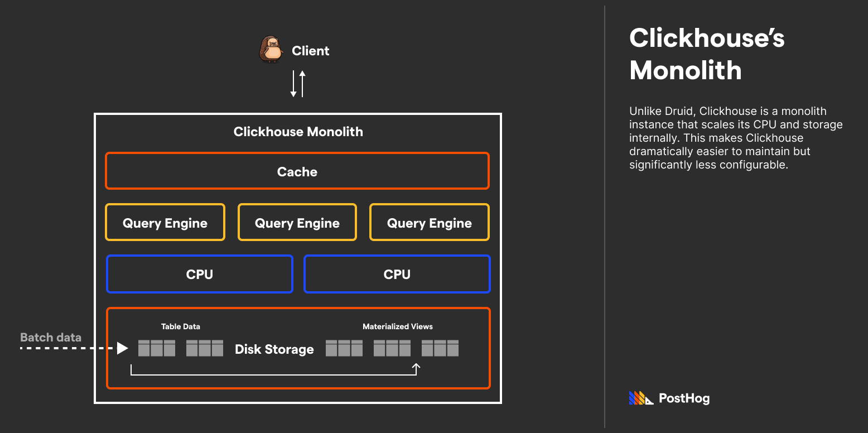
Task: Disable the right CPU block
Action: pyautogui.click(x=397, y=274)
